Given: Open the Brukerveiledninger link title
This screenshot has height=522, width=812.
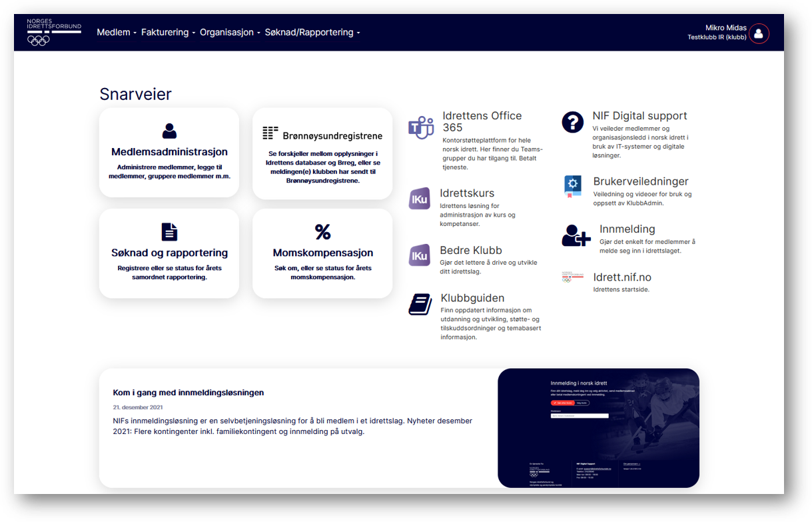Looking at the screenshot, I should pyautogui.click(x=641, y=181).
